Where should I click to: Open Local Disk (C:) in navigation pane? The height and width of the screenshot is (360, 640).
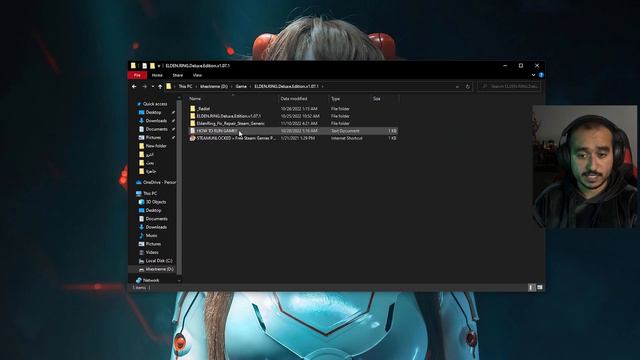pos(159,260)
